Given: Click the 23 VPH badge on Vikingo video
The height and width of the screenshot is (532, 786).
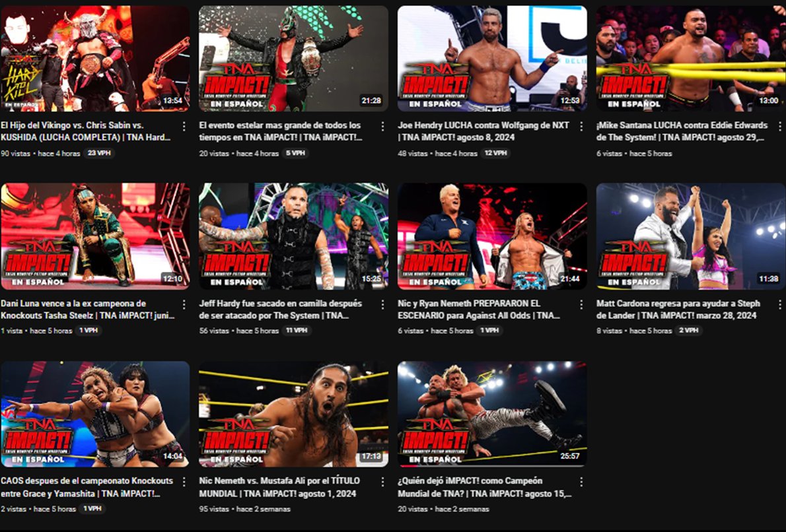Looking at the screenshot, I should pos(99,152).
